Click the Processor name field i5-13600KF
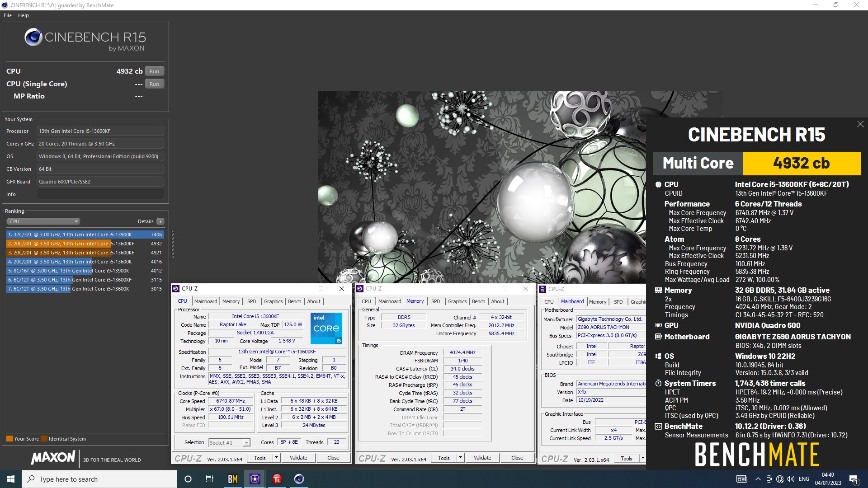The image size is (868, 488). [x=100, y=131]
